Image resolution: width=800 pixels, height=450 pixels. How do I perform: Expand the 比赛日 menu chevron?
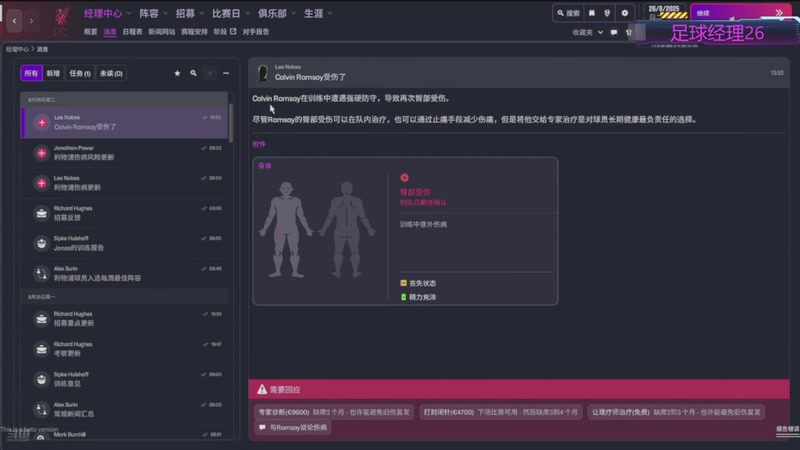[247, 13]
